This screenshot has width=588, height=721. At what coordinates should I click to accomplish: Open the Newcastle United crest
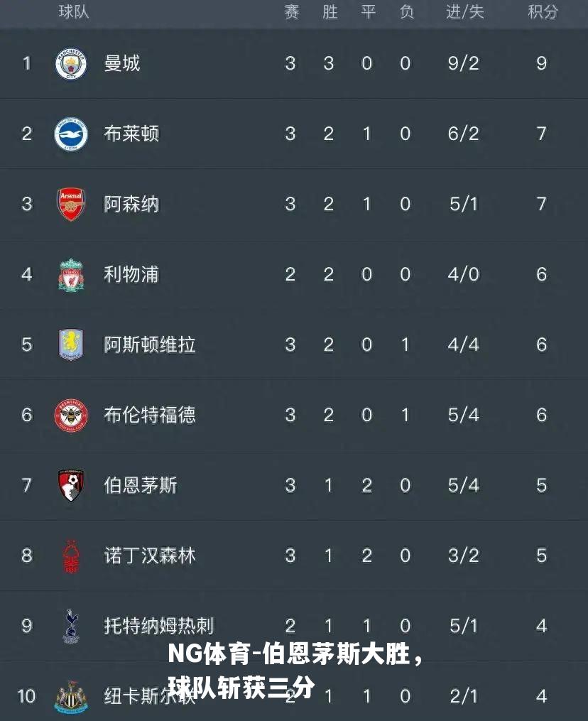71,697
